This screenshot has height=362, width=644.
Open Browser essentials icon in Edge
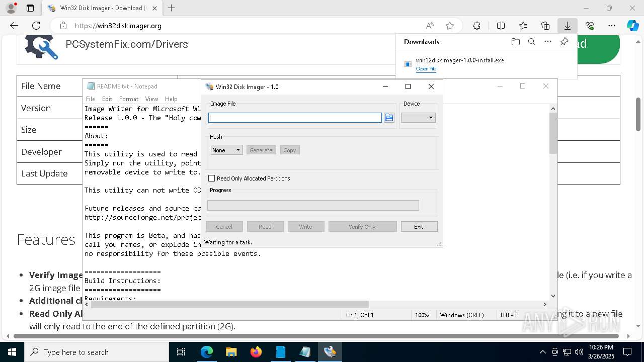click(590, 26)
